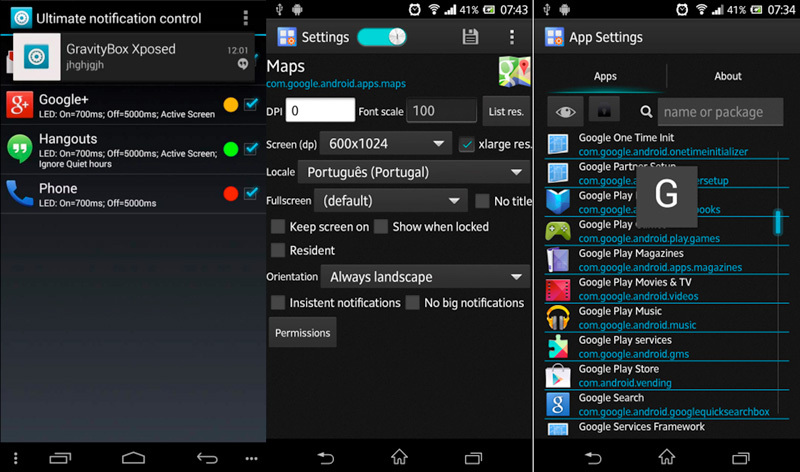Viewport: 800px width, 472px height.
Task: Toggle the Settings master switch
Action: point(382,37)
